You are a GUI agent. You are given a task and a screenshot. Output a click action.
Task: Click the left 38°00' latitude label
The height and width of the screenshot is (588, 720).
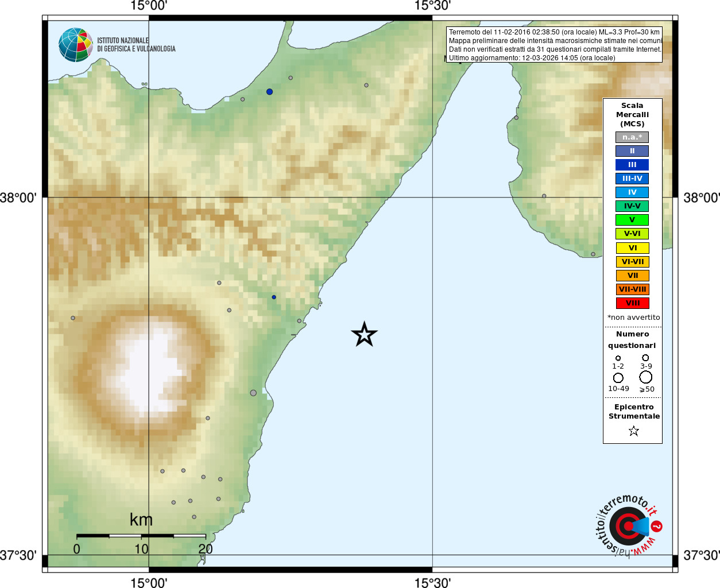pyautogui.click(x=18, y=198)
